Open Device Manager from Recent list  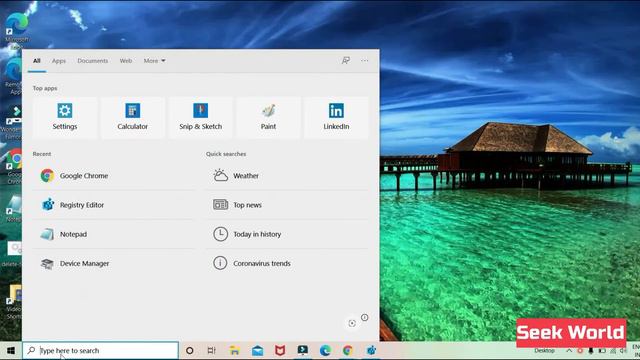point(113,264)
